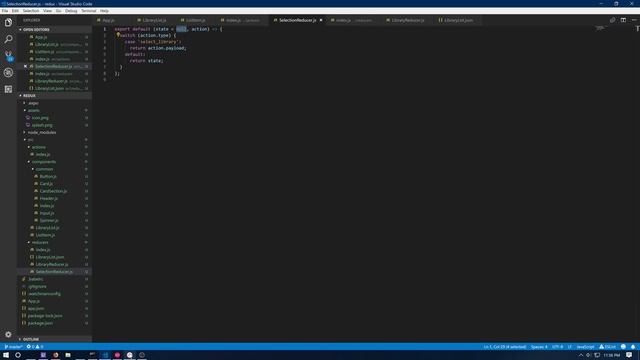Collapse the common folder
The width and height of the screenshot is (640, 360).
coord(44,169)
